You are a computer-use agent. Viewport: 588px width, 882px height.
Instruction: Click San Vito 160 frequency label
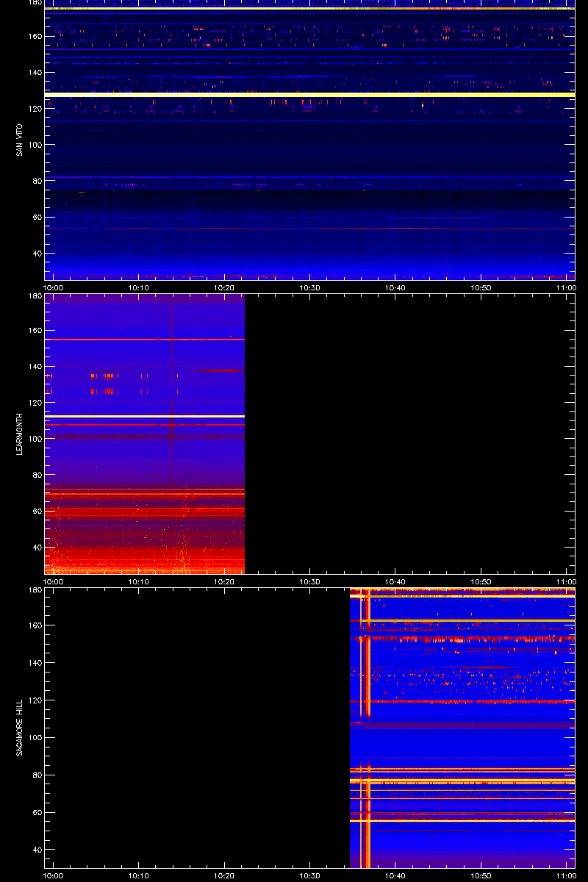click(x=34, y=36)
